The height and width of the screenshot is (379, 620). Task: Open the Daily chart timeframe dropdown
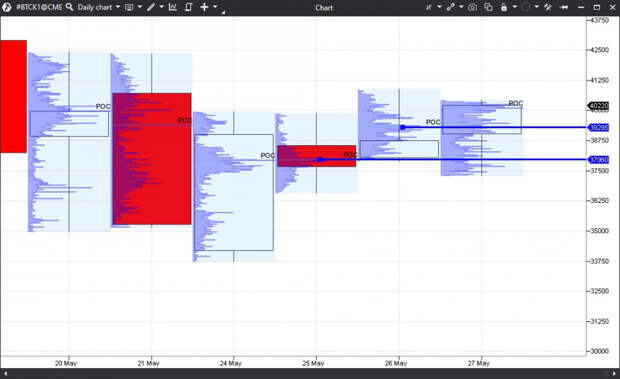pos(98,7)
